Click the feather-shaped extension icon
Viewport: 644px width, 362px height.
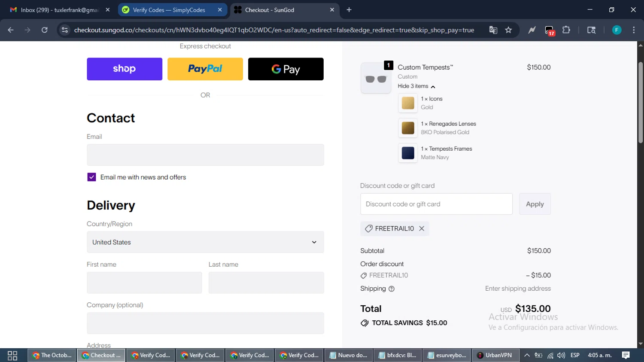[x=532, y=30]
